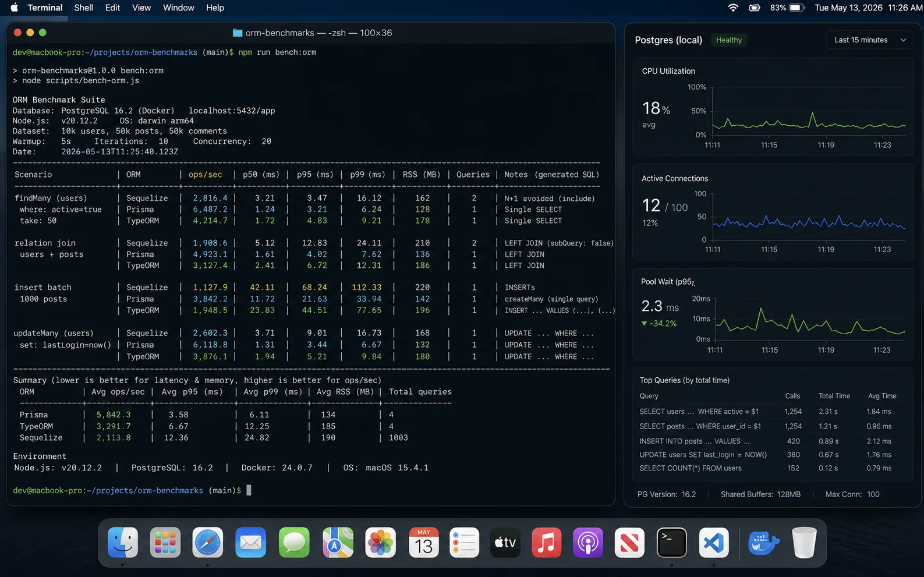Viewport: 924px width, 577px height.
Task: Click the Total Time column header
Action: (x=834, y=396)
